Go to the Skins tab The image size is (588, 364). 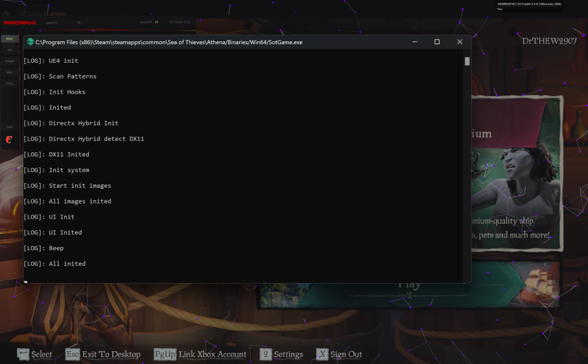[x=9, y=83]
